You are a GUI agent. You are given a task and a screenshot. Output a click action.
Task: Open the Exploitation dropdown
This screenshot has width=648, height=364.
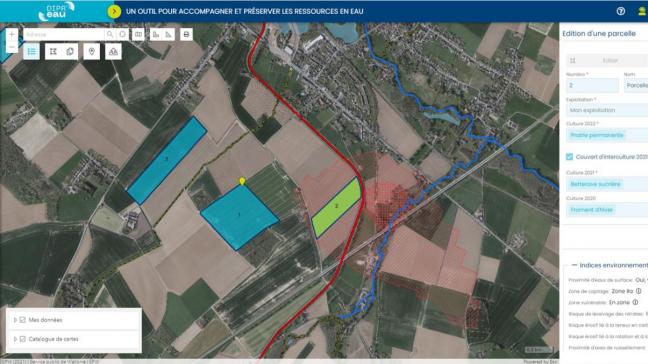[x=607, y=110]
